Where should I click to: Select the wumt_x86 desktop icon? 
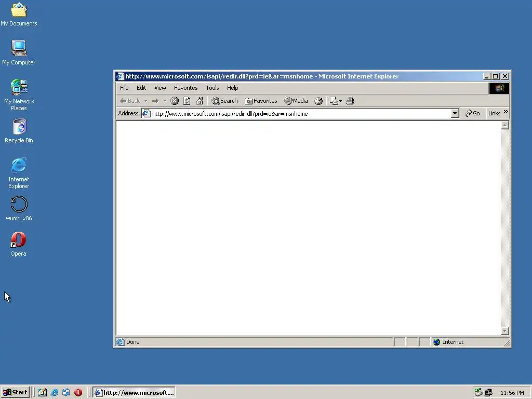tap(19, 209)
